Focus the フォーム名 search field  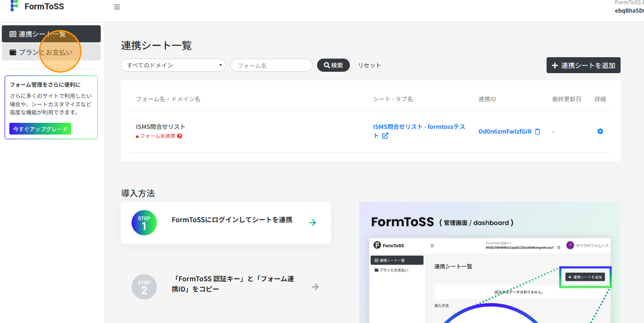(x=272, y=65)
